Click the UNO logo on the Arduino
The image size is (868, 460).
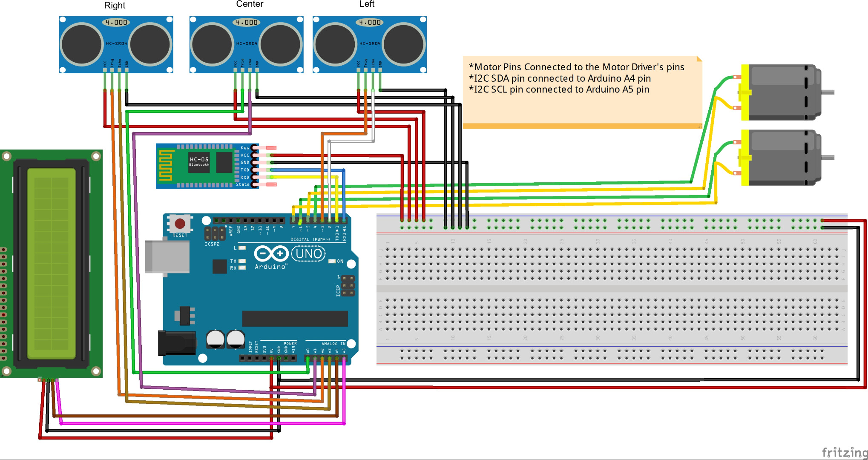click(x=308, y=254)
